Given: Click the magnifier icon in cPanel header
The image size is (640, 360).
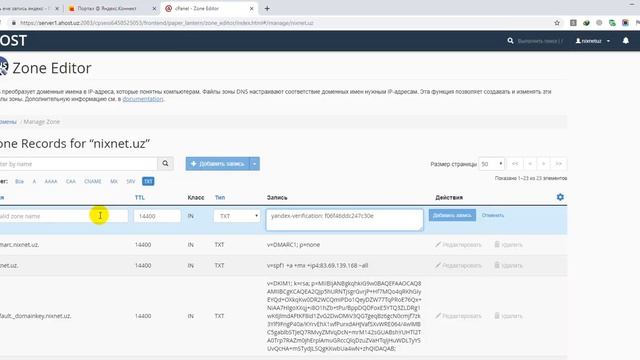Looking at the screenshot, I should (x=510, y=41).
